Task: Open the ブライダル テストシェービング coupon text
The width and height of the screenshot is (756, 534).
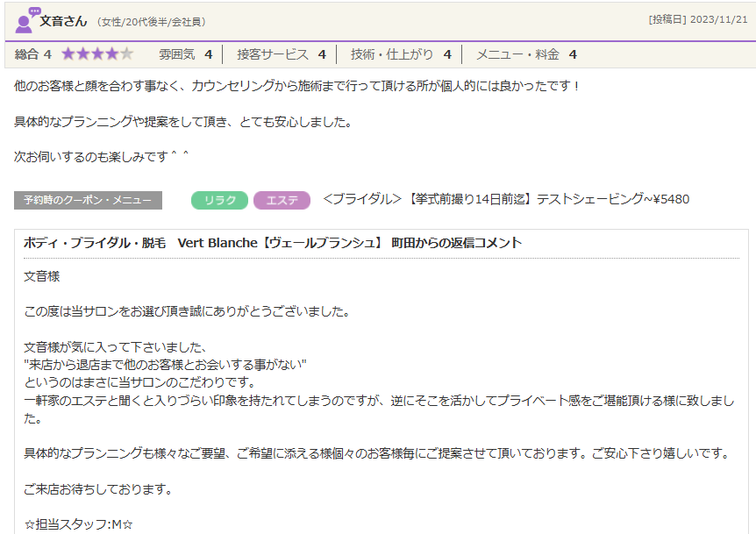Action: point(506,199)
